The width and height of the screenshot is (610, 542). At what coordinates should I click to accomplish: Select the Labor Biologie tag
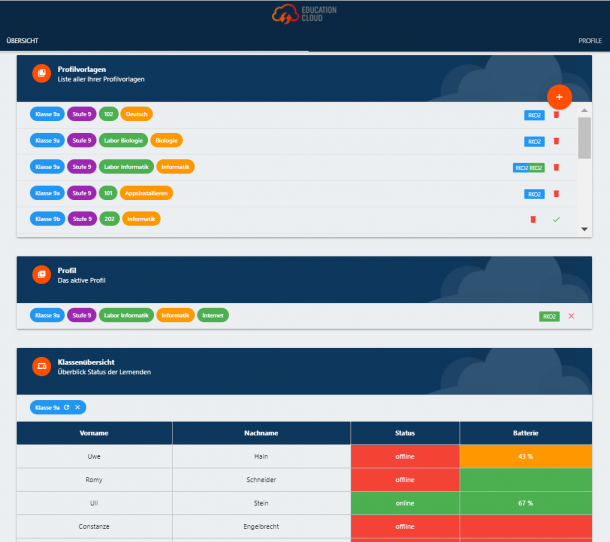pyautogui.click(x=124, y=140)
